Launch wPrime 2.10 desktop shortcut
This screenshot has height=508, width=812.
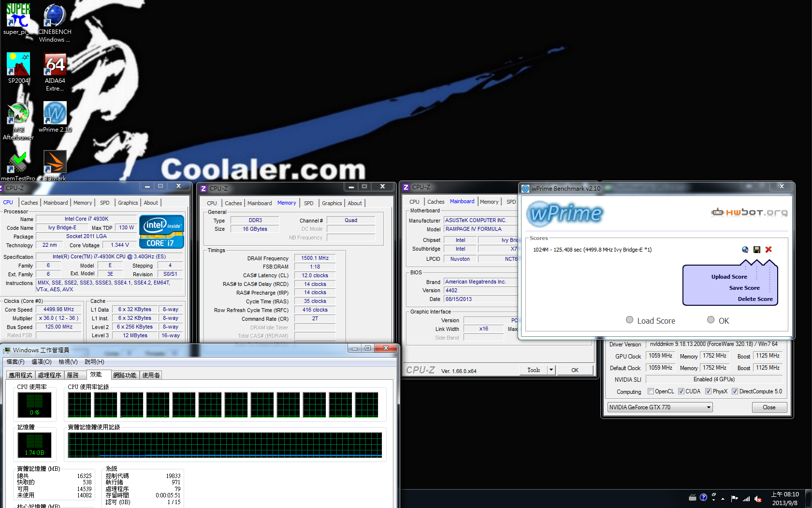55,117
